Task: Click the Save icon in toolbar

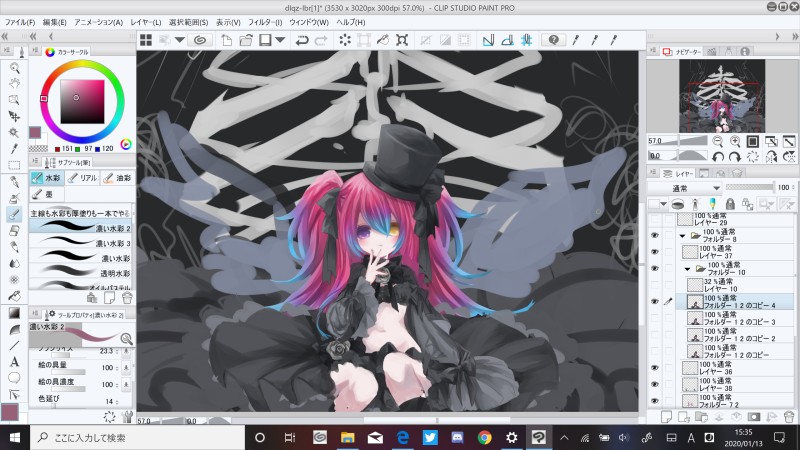Action: pyautogui.click(x=265, y=40)
